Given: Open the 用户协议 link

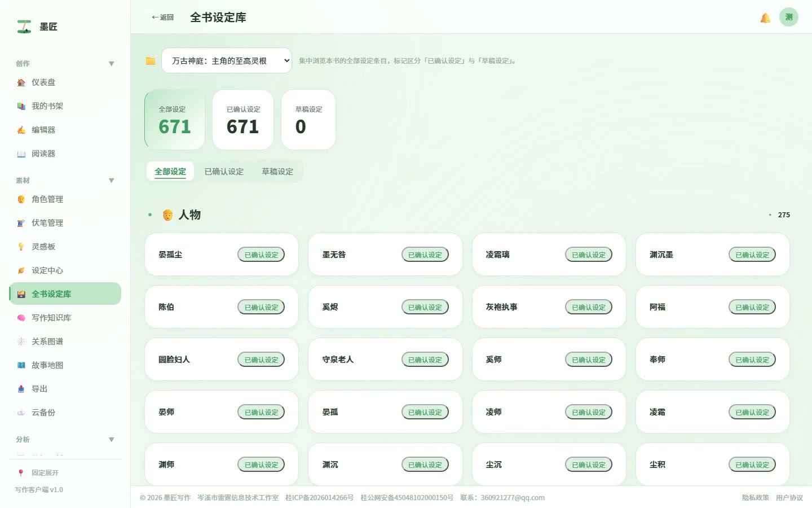Looking at the screenshot, I should 789,498.
